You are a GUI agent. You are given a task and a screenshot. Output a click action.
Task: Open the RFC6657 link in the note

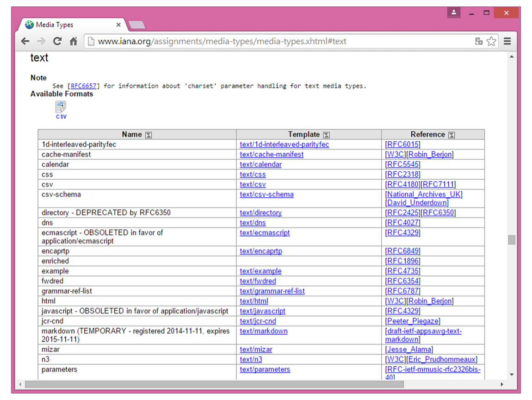click(x=83, y=86)
